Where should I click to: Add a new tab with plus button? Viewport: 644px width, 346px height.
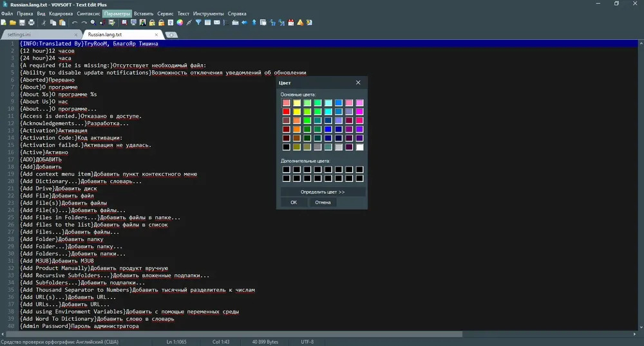(171, 35)
